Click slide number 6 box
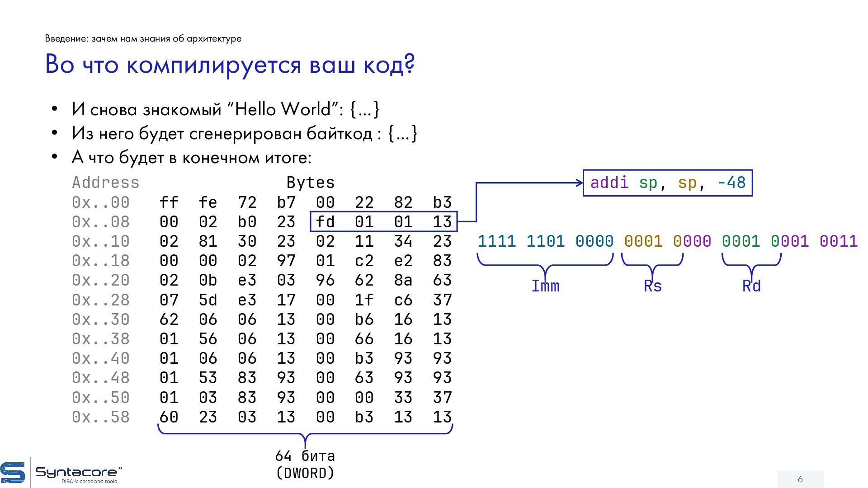This screenshot has width=868, height=488. point(800,479)
